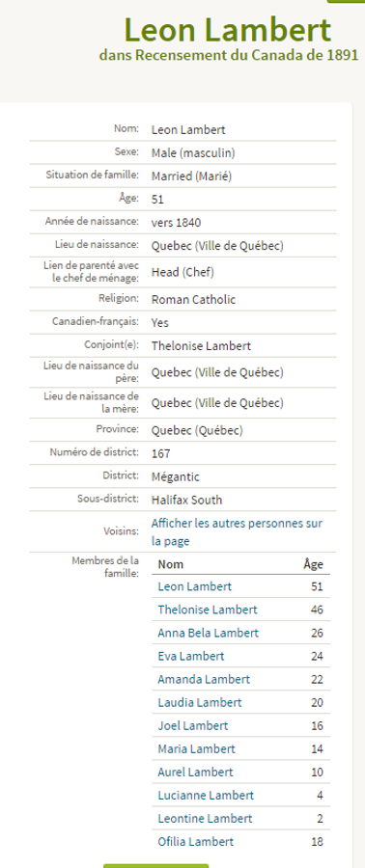Click the Leon Lambert page title
Image resolution: width=365 pixels, height=868 pixels.
pyautogui.click(x=228, y=30)
